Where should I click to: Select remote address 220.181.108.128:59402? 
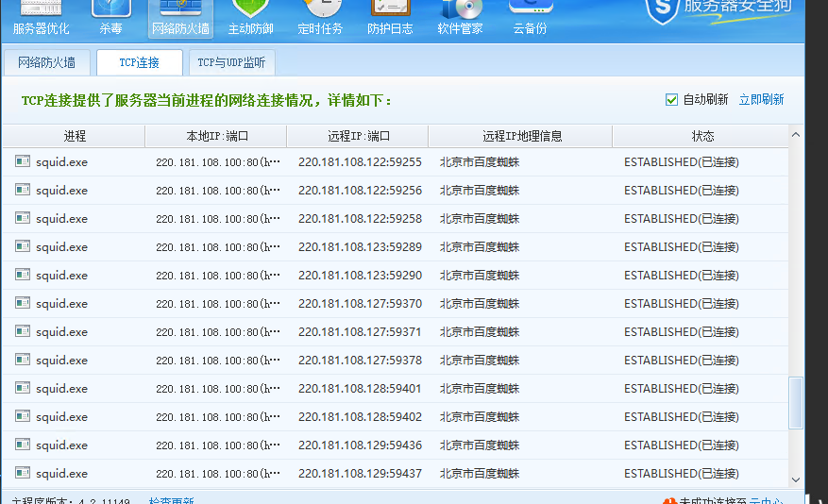coord(360,417)
